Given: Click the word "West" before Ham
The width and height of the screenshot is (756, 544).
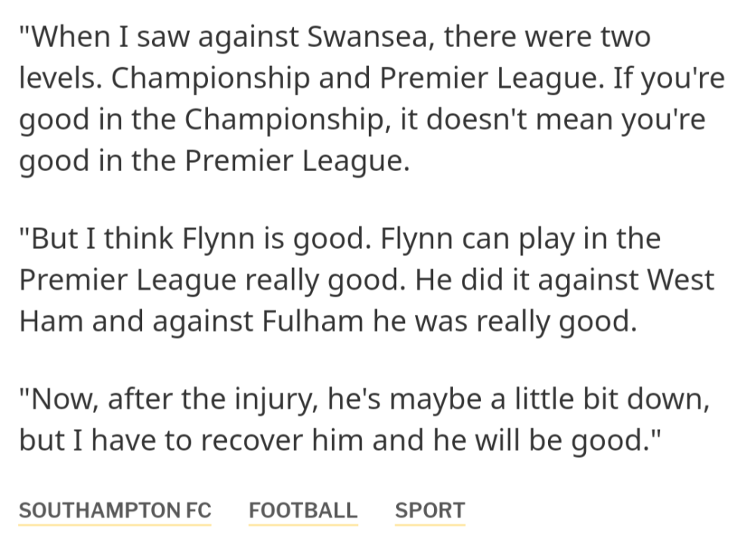Looking at the screenshot, I should coord(679,280).
